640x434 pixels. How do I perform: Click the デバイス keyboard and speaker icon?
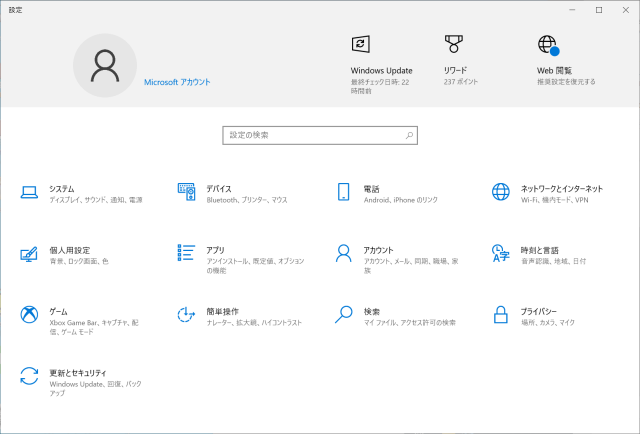187,192
